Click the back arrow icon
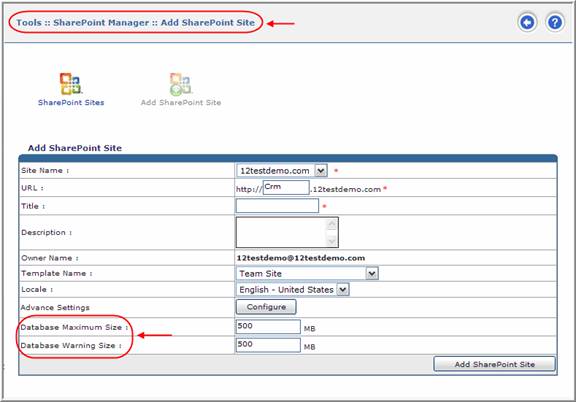 click(x=528, y=23)
